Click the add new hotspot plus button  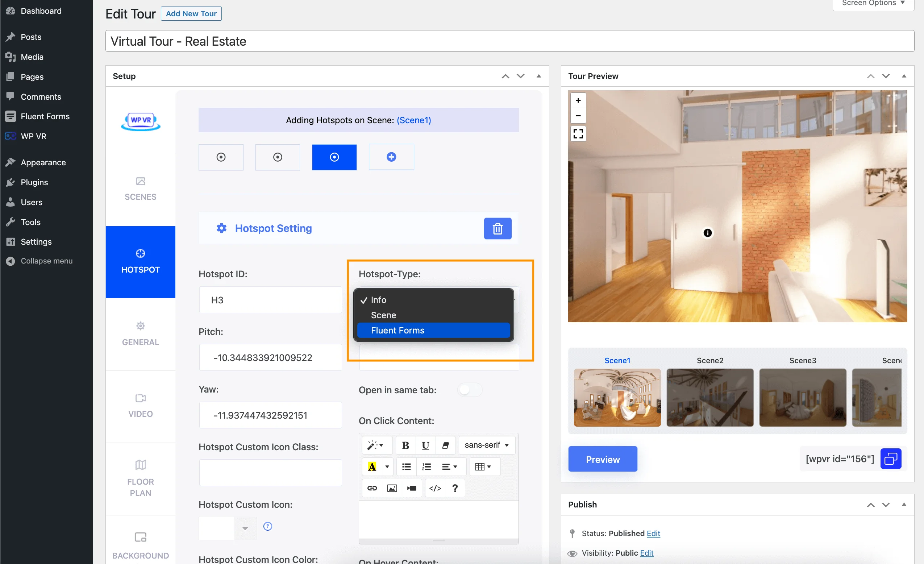[x=391, y=157]
